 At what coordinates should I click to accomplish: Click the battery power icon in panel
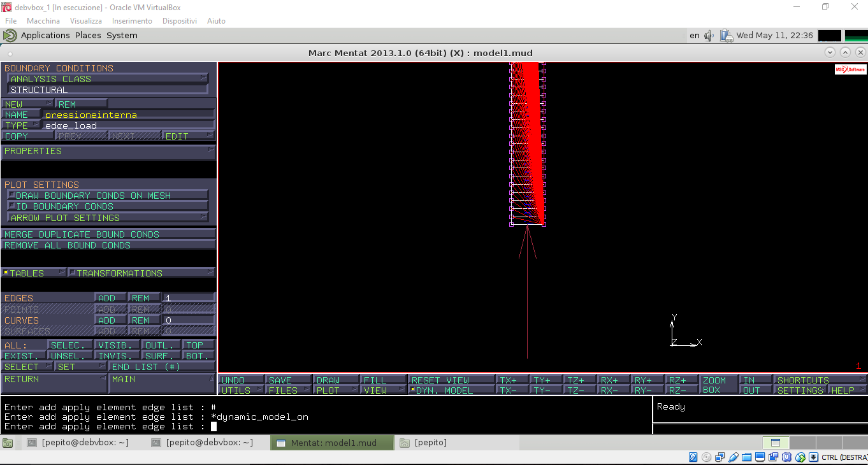tap(726, 36)
